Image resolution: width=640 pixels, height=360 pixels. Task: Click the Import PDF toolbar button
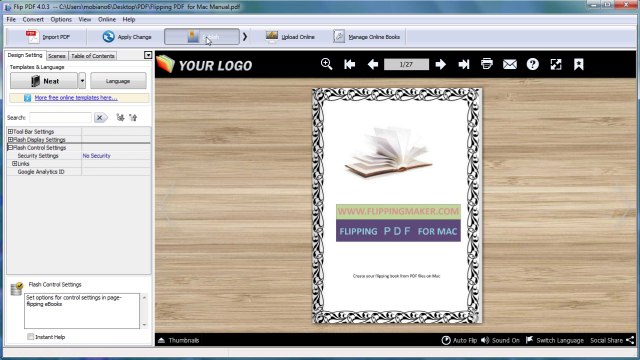coord(48,37)
